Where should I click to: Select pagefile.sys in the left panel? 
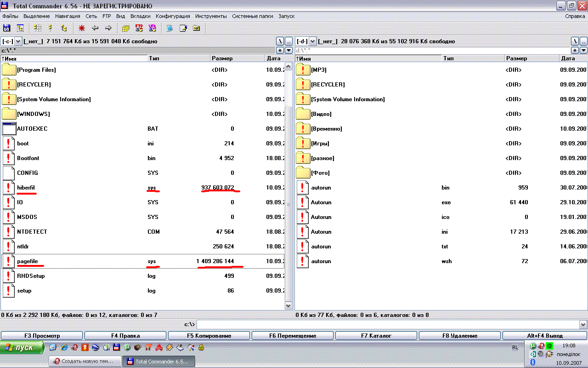tap(28, 261)
